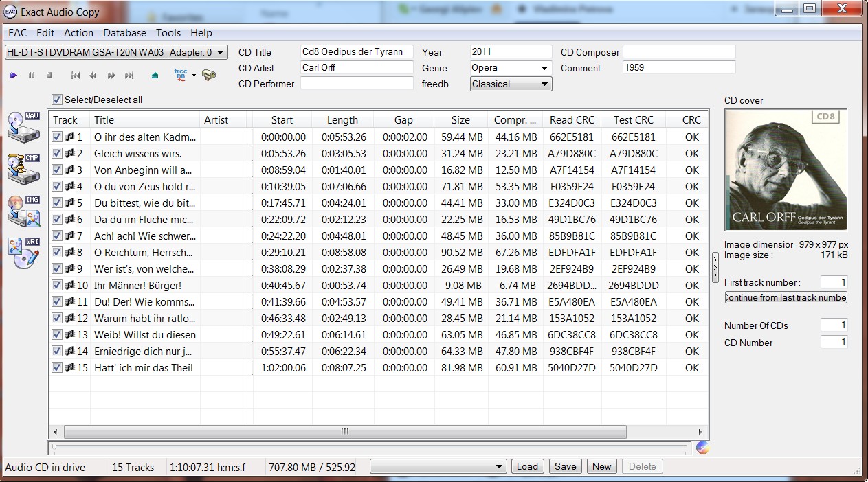Viewport: 868px width, 482px height.
Task: Uncheck track 8 O Reichtum checkbox
Action: pos(57,252)
